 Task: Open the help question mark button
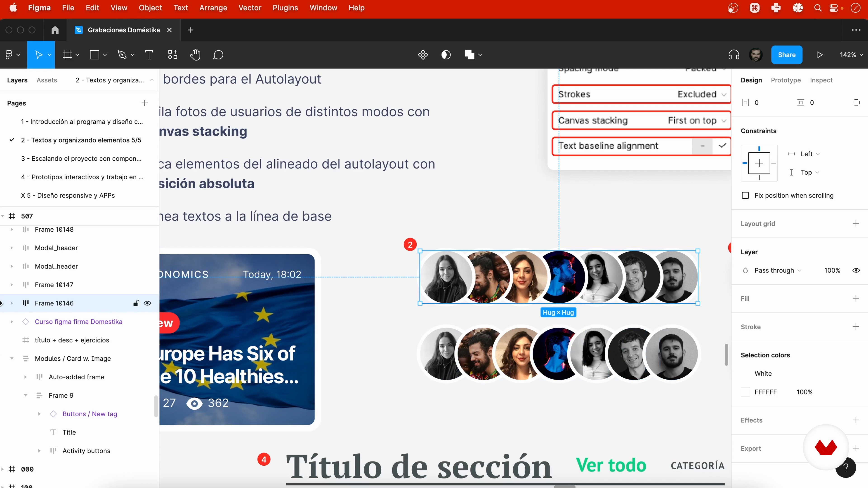845,467
